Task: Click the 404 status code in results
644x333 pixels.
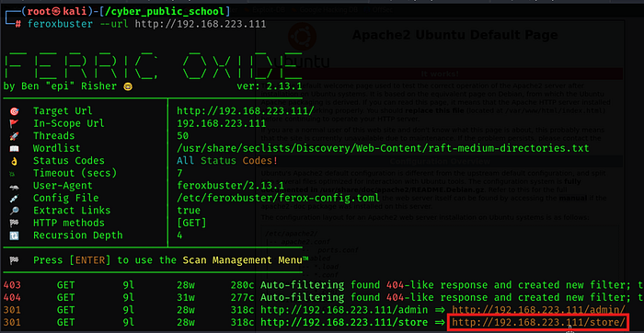Action: coord(12,297)
